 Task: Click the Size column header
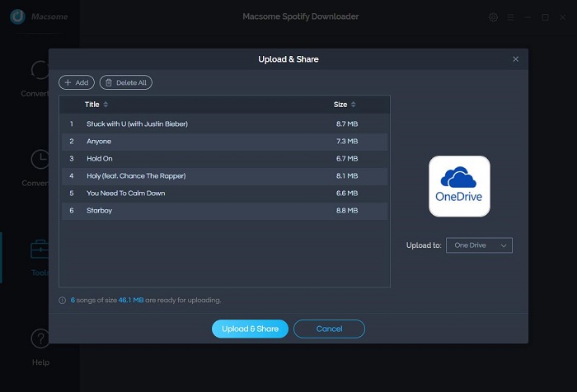pyautogui.click(x=340, y=105)
